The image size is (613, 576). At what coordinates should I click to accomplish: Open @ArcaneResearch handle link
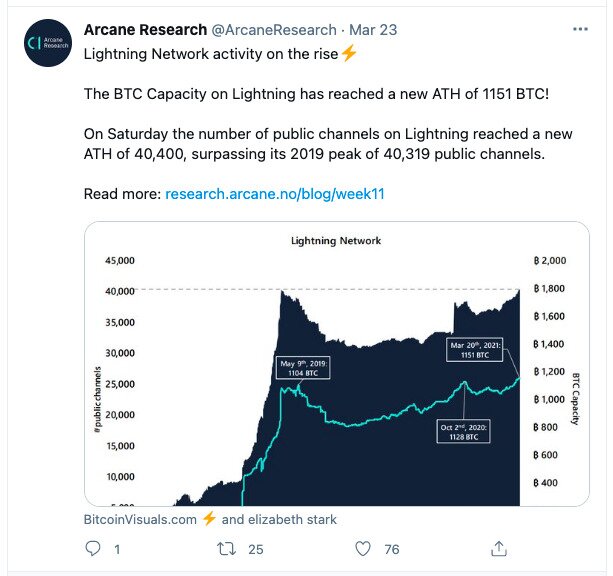(x=274, y=30)
